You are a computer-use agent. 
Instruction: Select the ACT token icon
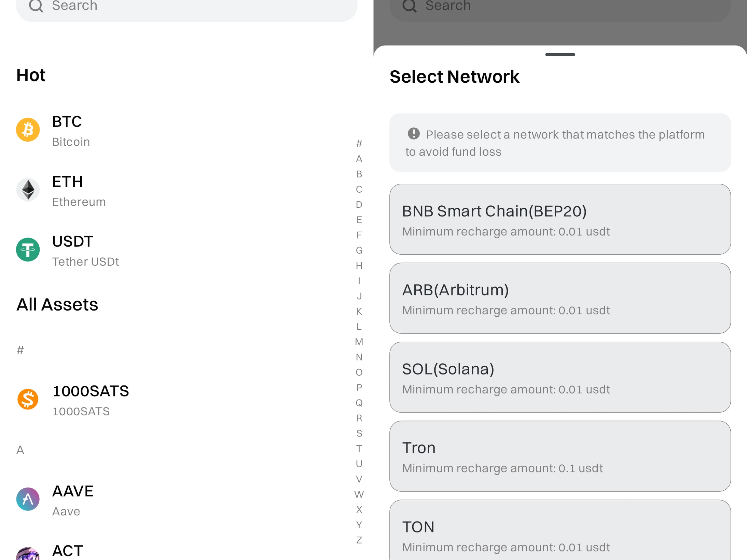point(28,554)
